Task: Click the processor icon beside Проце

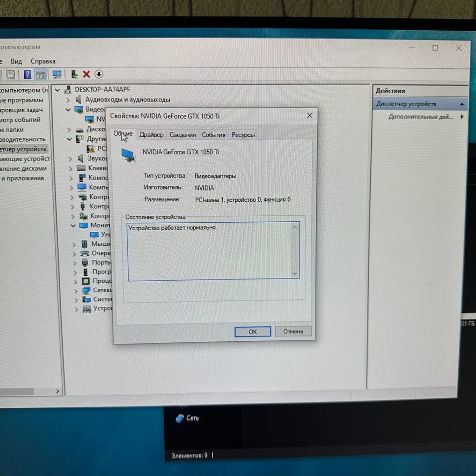Action: (86, 281)
